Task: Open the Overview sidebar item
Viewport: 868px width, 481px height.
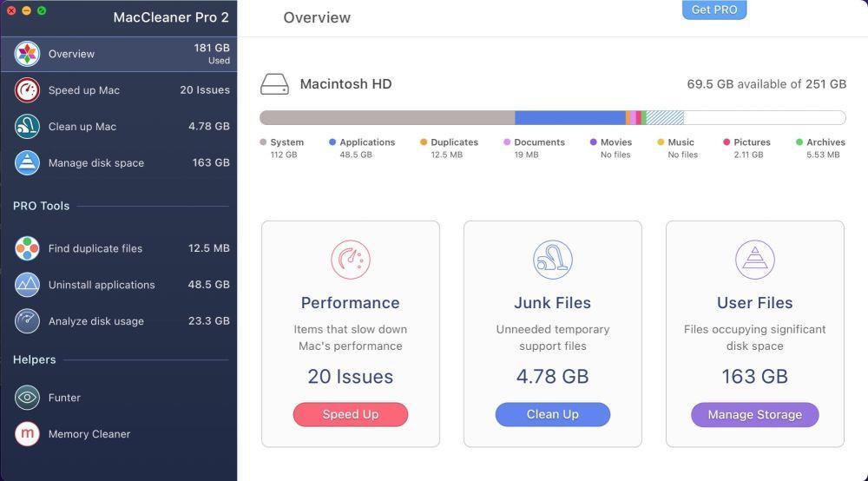Action: click(x=118, y=54)
